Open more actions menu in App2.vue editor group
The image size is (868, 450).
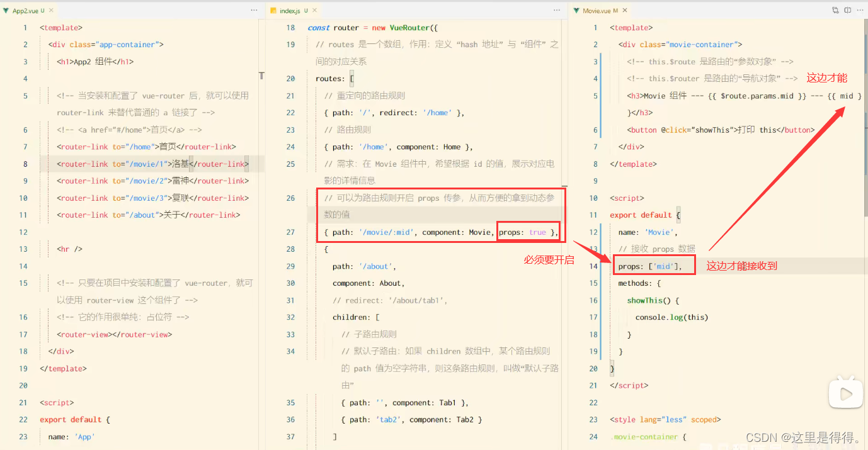click(254, 10)
